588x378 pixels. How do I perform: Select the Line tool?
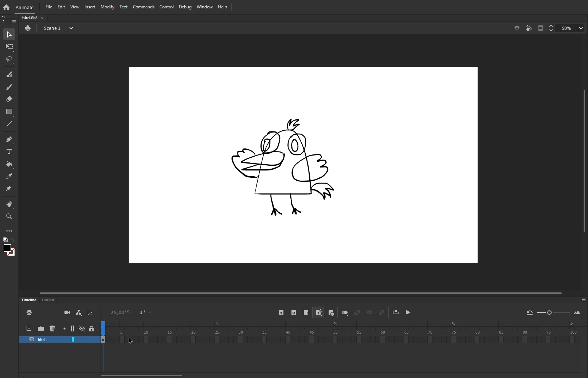tap(9, 124)
